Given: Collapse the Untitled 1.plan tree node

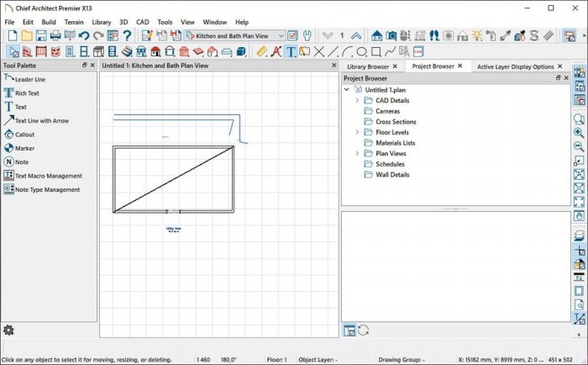Looking at the screenshot, I should coord(348,89).
